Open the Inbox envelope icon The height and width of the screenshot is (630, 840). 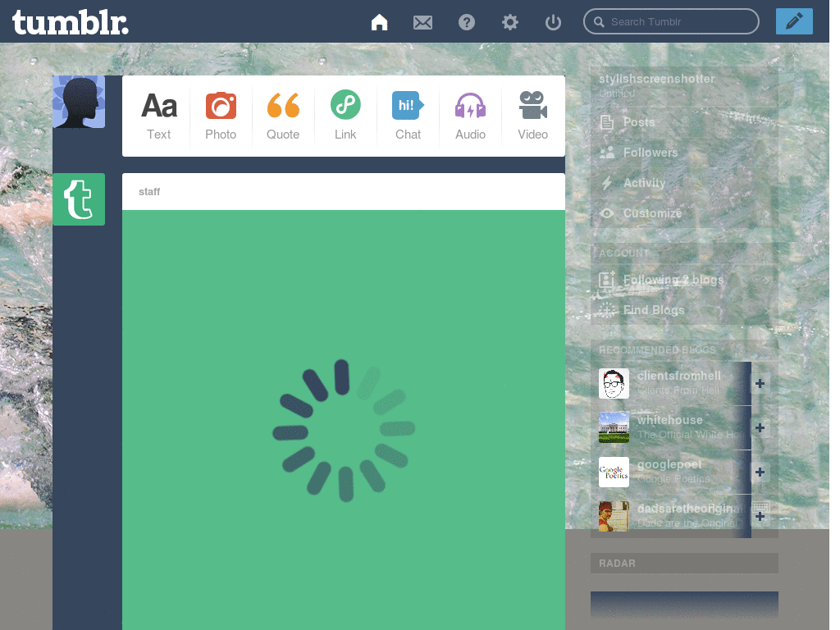tap(422, 22)
